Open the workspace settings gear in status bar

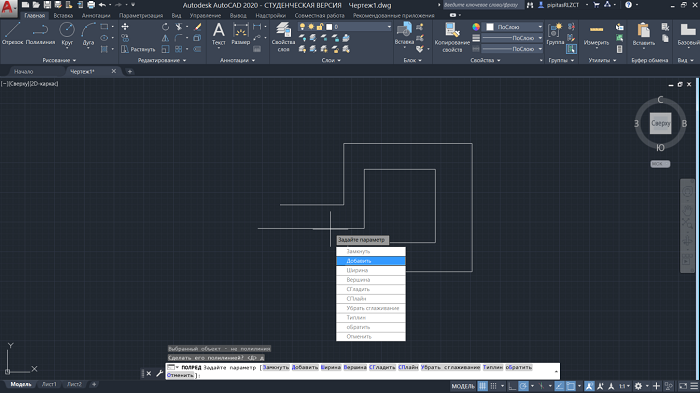coord(638,386)
